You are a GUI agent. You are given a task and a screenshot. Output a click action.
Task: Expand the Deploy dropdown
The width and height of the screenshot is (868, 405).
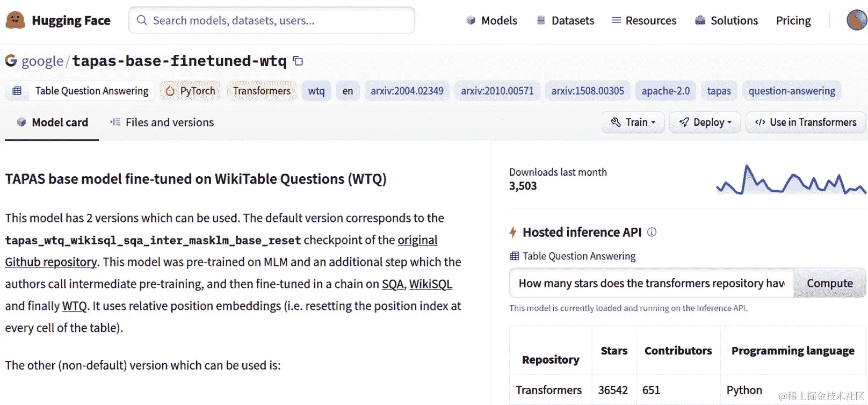pyautogui.click(x=705, y=122)
